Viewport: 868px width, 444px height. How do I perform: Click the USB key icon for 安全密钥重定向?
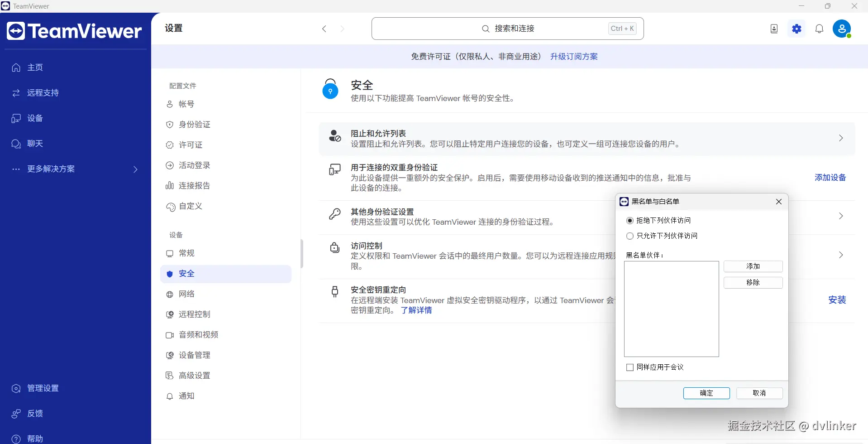(335, 292)
